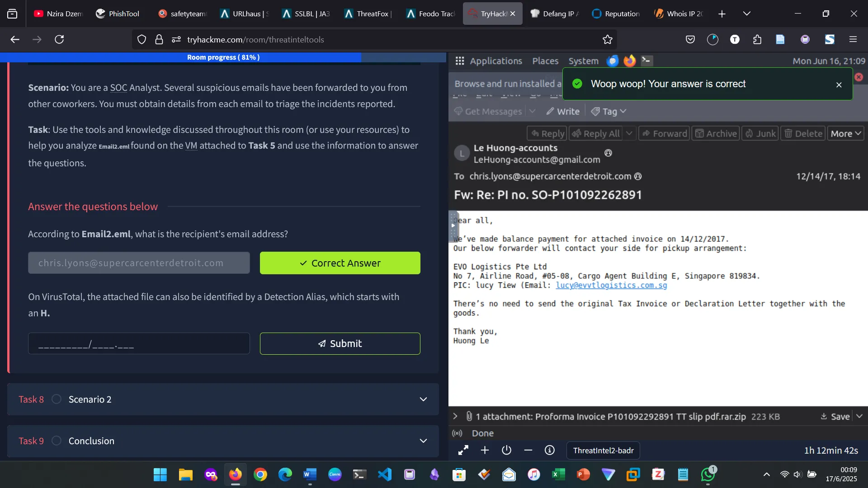This screenshot has width=868, height=488.
Task: Click the VM power icon
Action: click(506, 450)
